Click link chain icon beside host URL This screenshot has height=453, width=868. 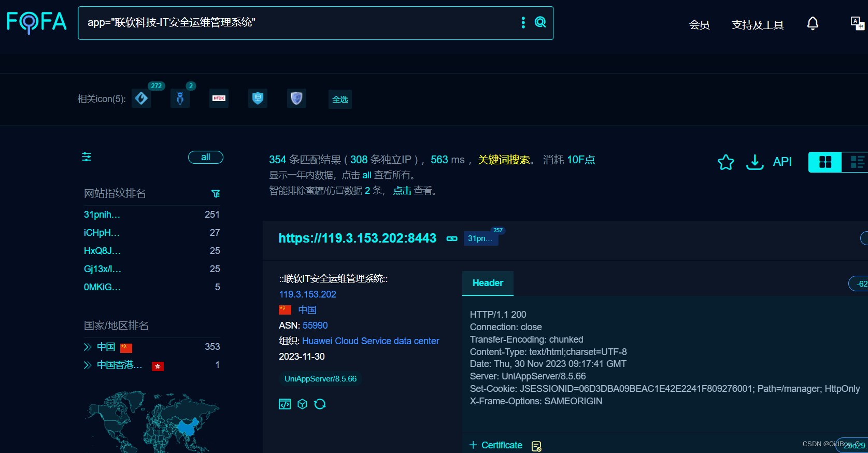point(452,238)
